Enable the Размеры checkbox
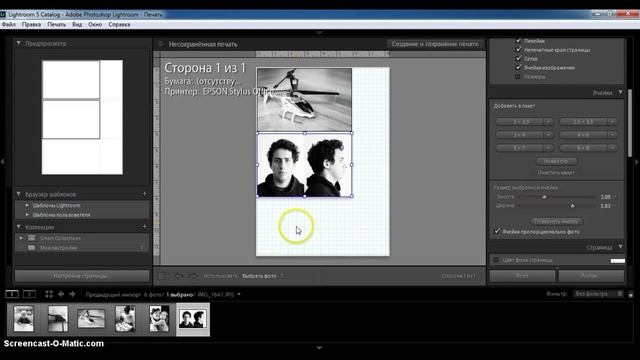The height and width of the screenshot is (360, 640). click(518, 76)
